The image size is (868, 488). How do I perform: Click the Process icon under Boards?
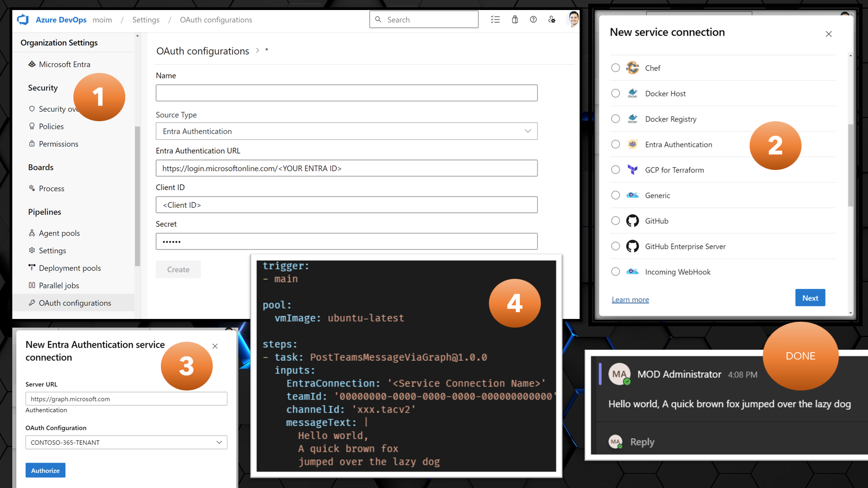[32, 188]
